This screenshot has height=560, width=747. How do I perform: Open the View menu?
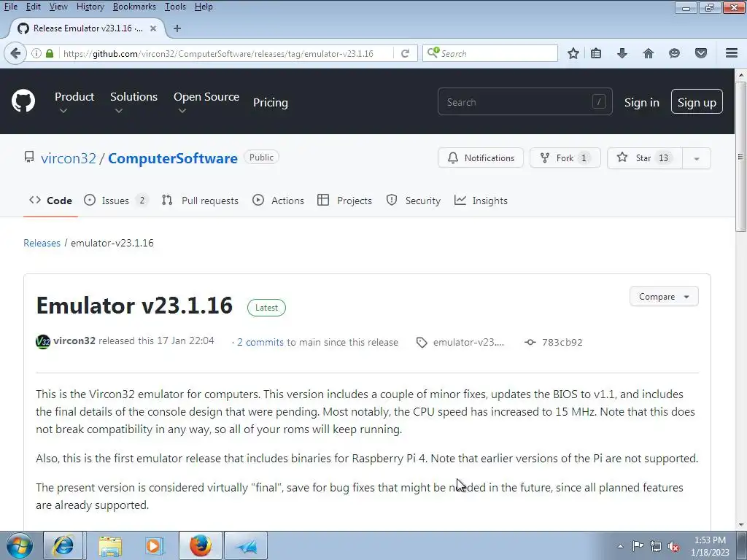(x=58, y=7)
